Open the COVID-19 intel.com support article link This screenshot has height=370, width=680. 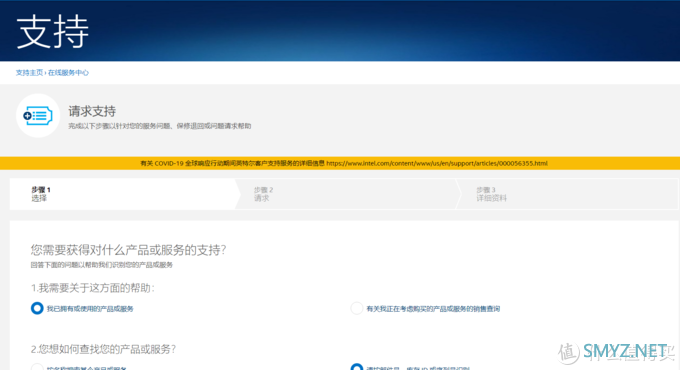pyautogui.click(x=437, y=164)
